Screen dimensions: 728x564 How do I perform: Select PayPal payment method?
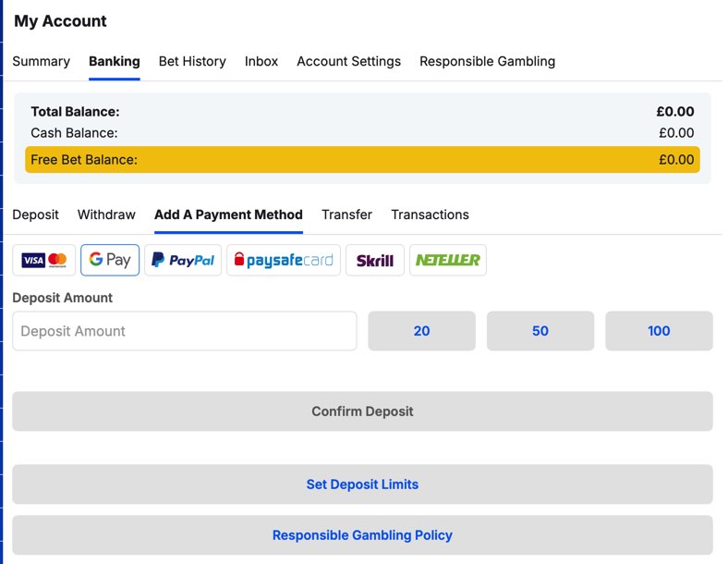tap(183, 260)
